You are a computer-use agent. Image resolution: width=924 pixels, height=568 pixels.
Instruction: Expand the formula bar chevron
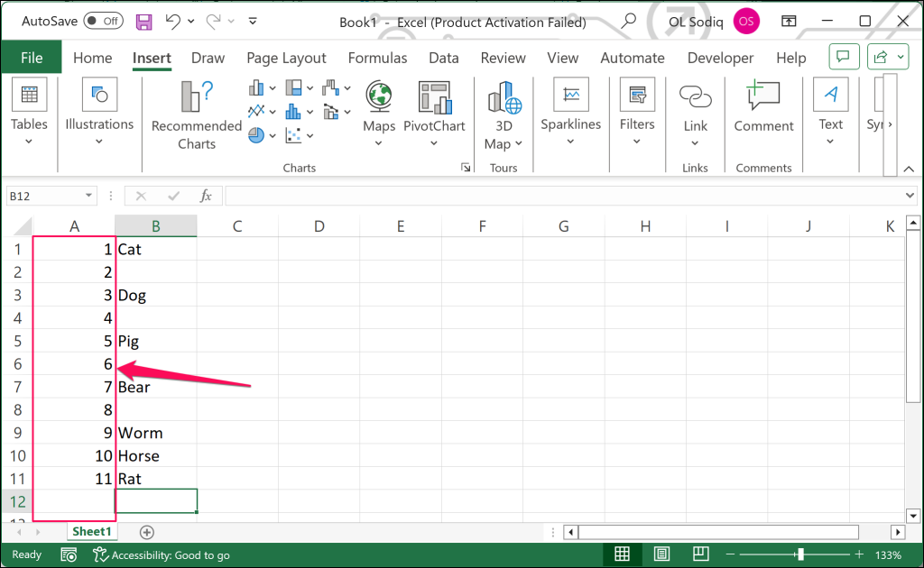910,196
